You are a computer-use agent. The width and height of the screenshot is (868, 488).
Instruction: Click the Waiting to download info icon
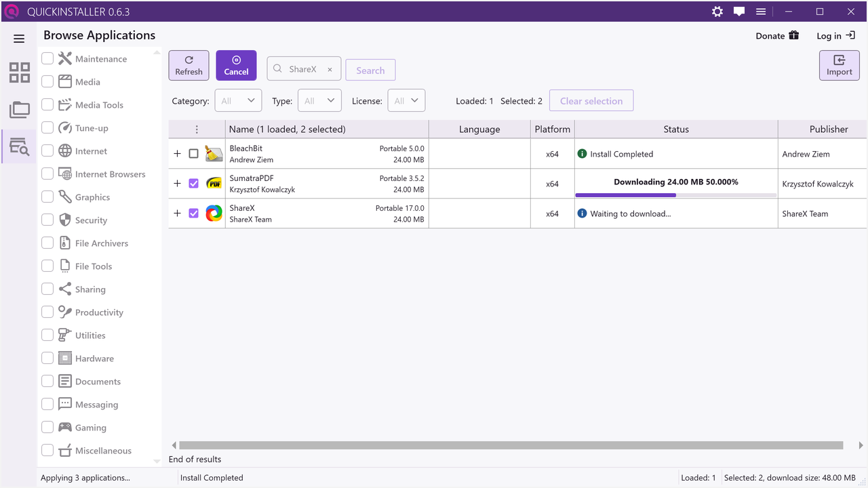(x=582, y=213)
